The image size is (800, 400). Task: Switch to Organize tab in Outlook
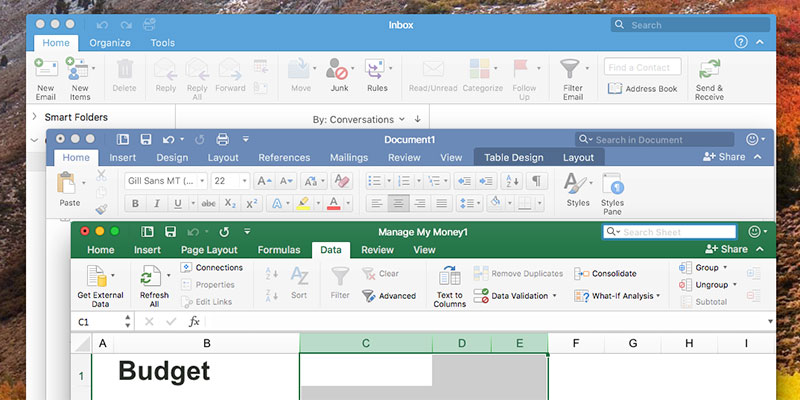point(110,43)
